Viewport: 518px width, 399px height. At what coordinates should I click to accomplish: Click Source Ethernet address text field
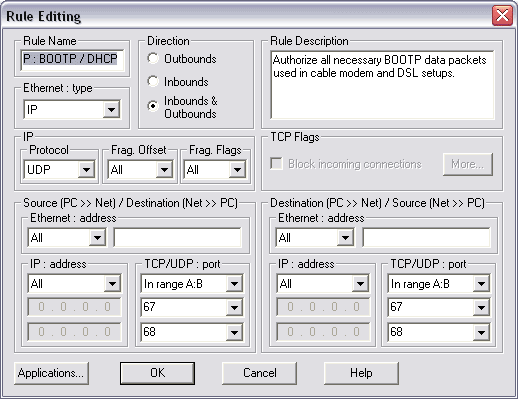pyautogui.click(x=177, y=238)
